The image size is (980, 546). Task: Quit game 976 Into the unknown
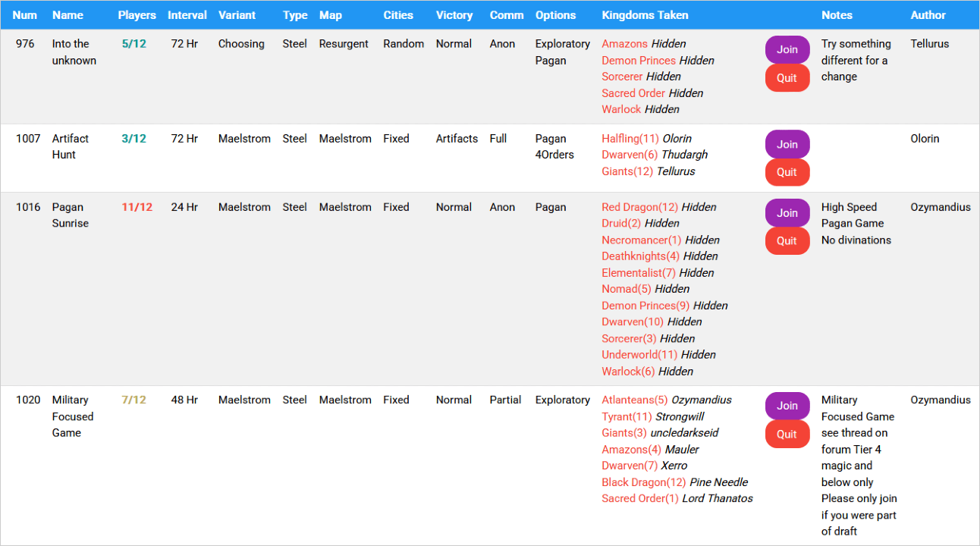pos(787,78)
